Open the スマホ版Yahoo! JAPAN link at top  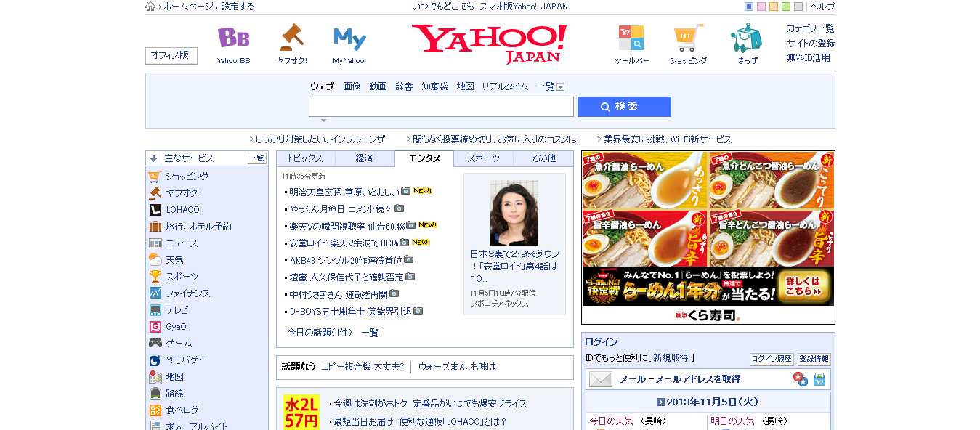(524, 7)
